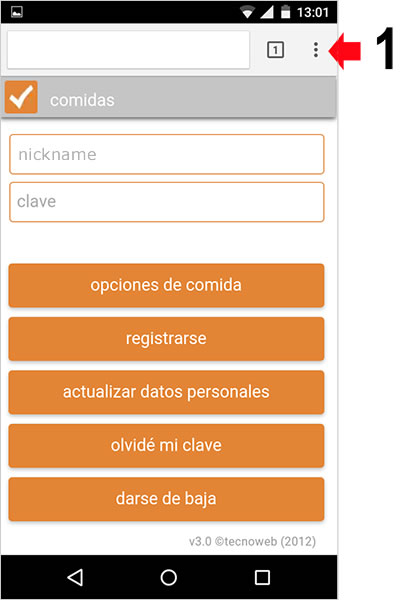Screen dimensions: 404x600
Task: Open opciones de comida
Action: click(x=166, y=285)
